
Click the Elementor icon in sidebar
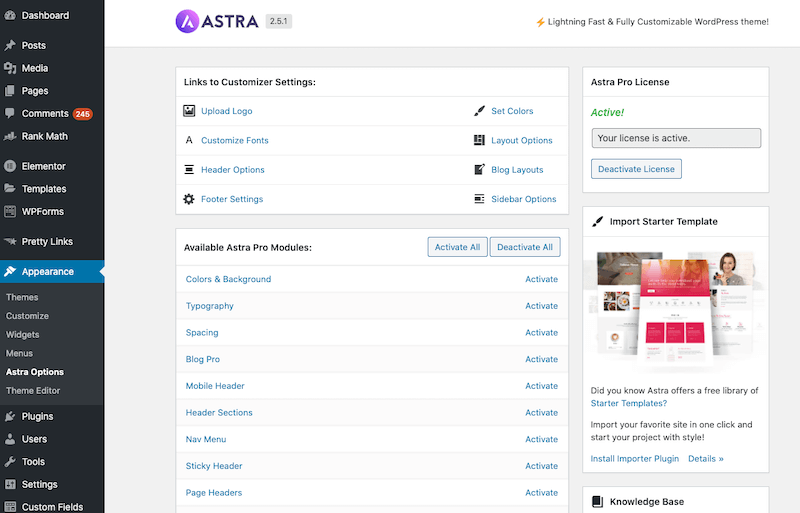10,166
